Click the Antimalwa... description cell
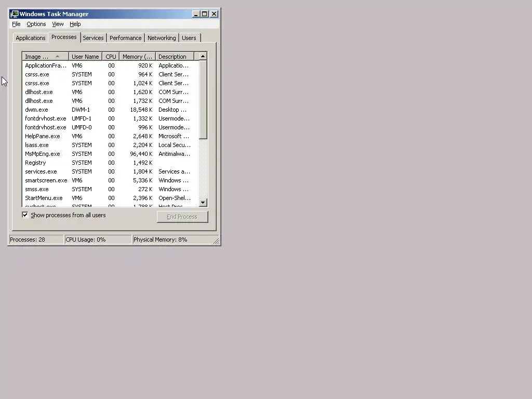The width and height of the screenshot is (532, 399). [174, 154]
